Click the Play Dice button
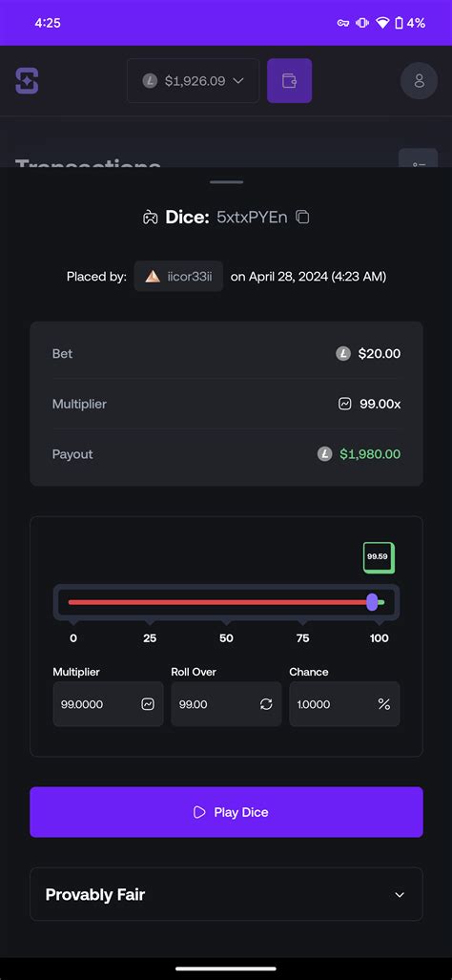Screen dimensions: 452x980 [x=226, y=812]
